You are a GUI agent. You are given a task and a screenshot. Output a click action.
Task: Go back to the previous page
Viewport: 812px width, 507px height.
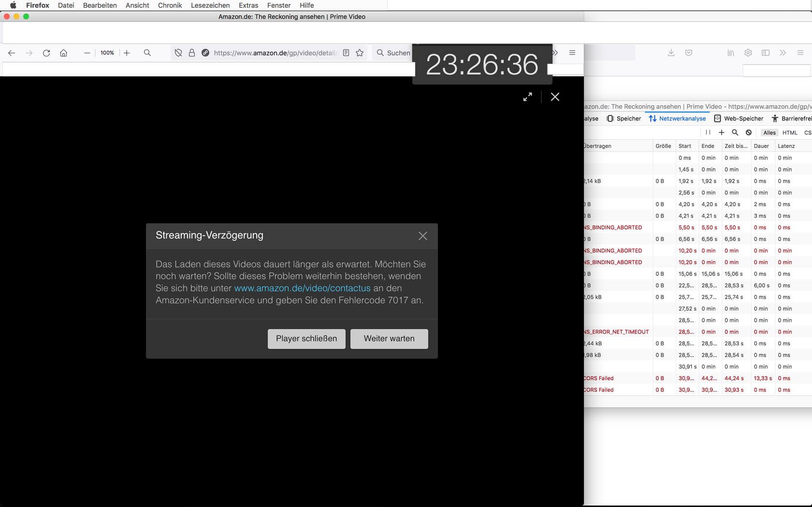click(12, 53)
